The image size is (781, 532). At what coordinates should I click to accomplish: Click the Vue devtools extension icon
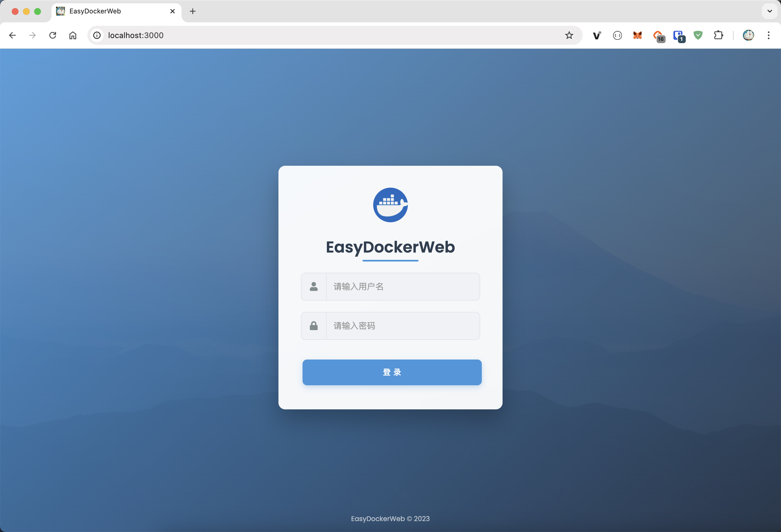click(597, 35)
